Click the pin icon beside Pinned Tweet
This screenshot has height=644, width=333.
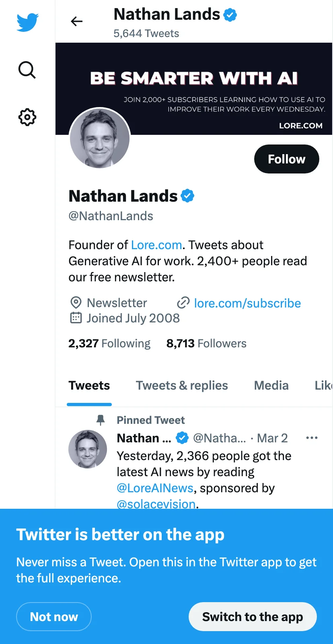101,420
